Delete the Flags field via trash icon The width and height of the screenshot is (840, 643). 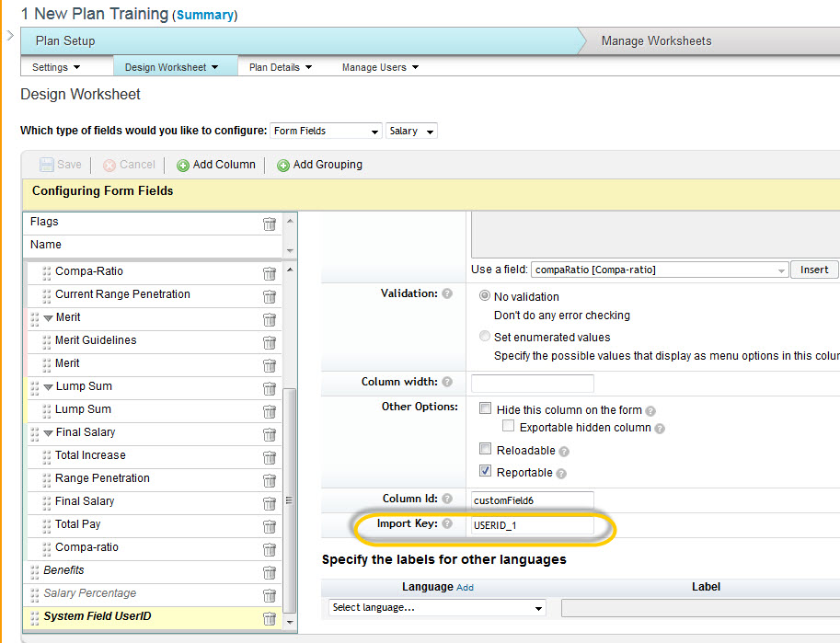[270, 224]
